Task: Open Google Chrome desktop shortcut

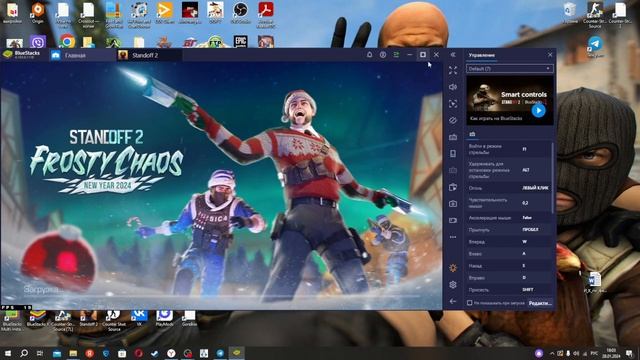Action: pyautogui.click(x=67, y=42)
